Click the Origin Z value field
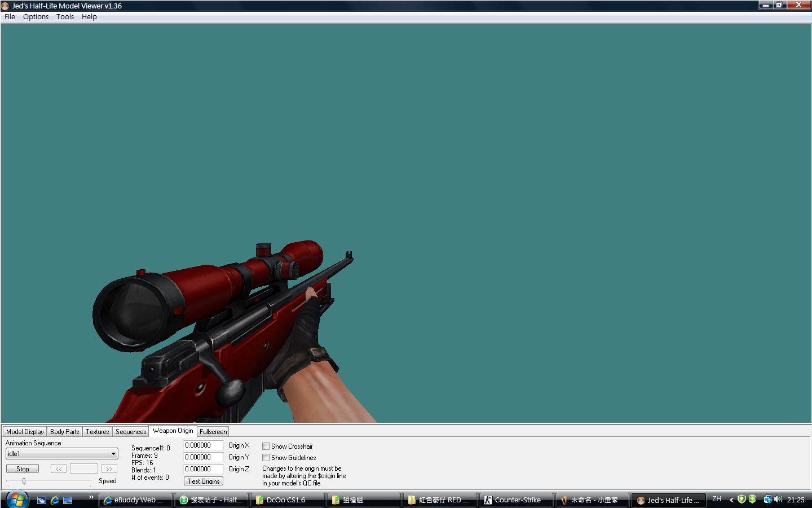 click(204, 469)
